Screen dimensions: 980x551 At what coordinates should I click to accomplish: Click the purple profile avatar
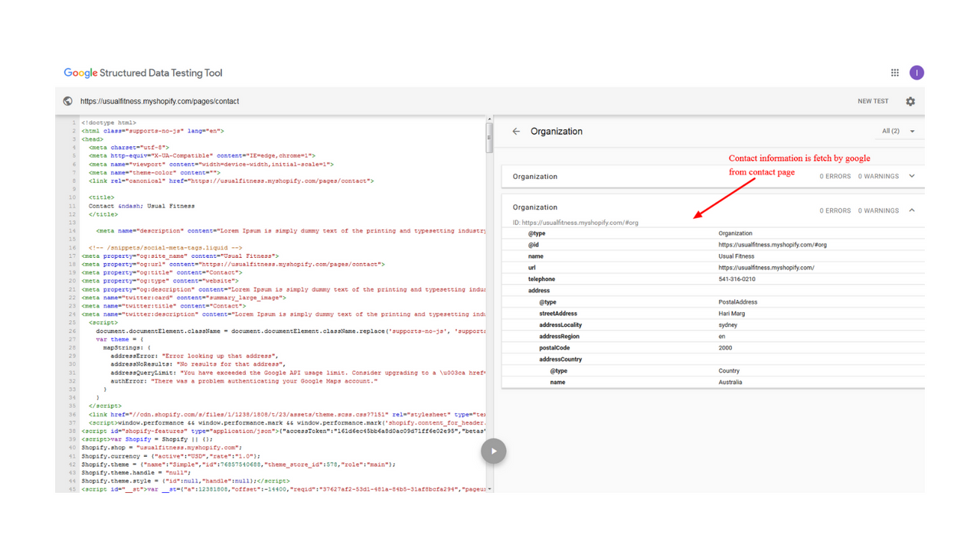coord(916,72)
